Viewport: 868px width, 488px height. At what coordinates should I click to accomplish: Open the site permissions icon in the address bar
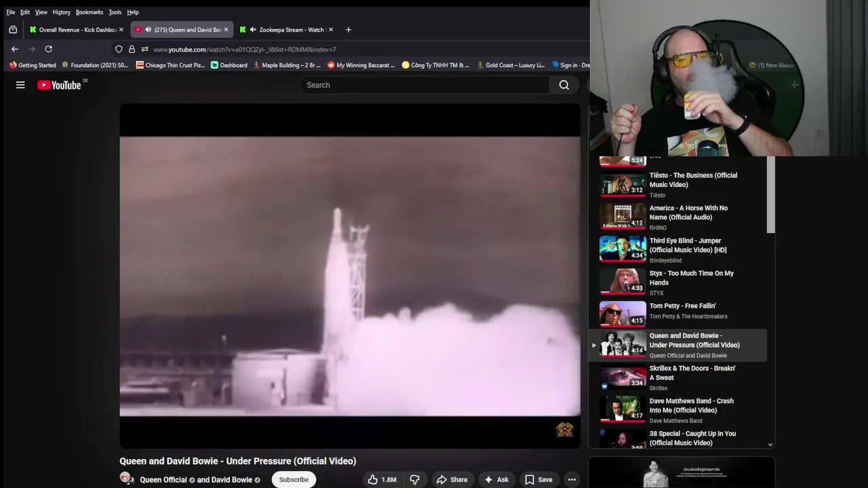click(144, 49)
